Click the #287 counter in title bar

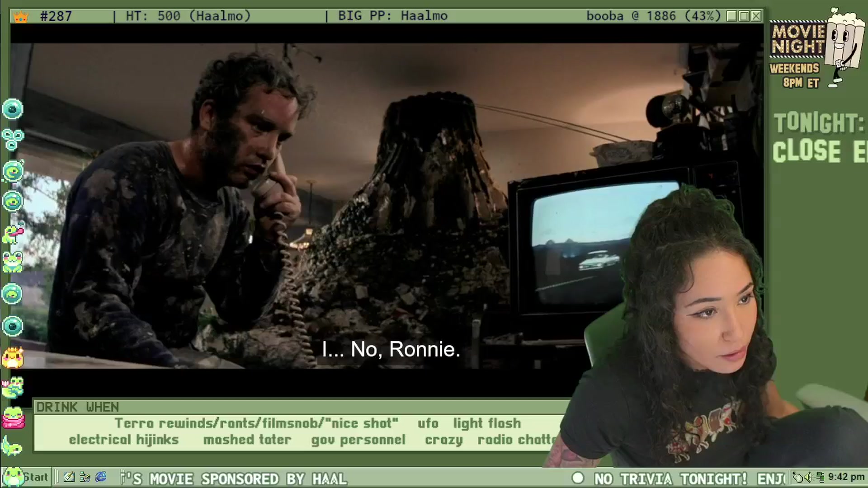pyautogui.click(x=56, y=16)
